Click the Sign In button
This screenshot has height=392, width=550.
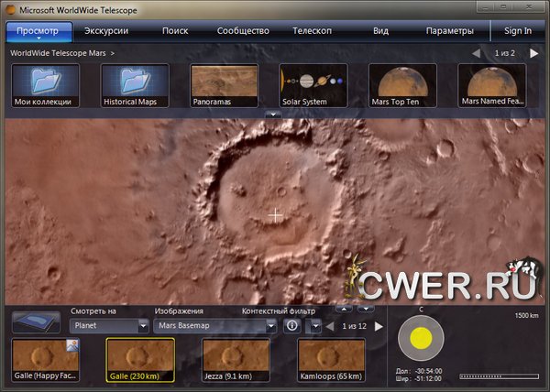517,31
